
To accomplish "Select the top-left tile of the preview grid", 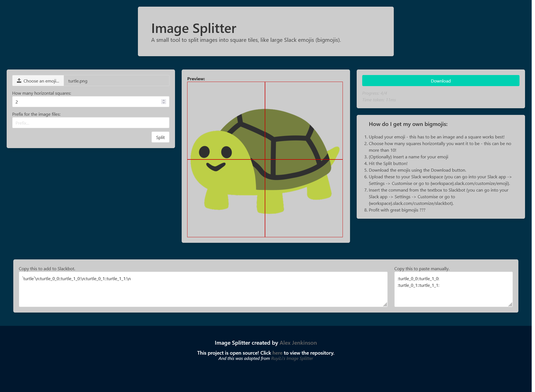I will coord(226,120).
